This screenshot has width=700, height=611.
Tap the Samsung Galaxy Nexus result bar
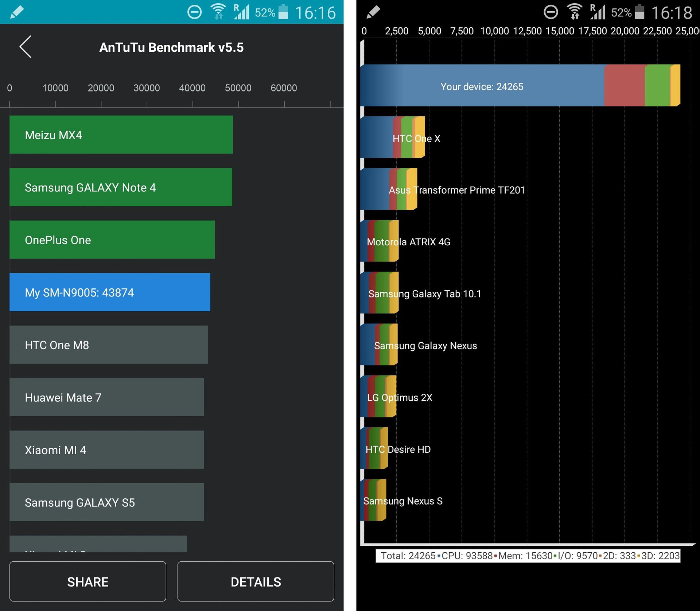tap(378, 345)
